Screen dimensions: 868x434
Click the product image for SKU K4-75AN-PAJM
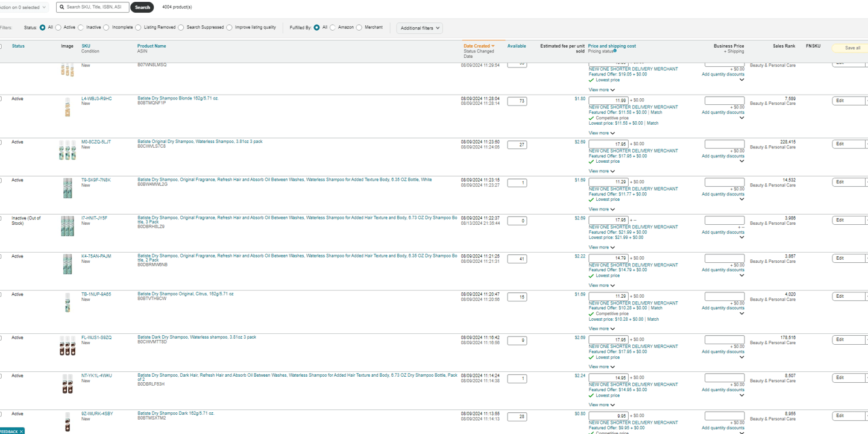coord(68,264)
